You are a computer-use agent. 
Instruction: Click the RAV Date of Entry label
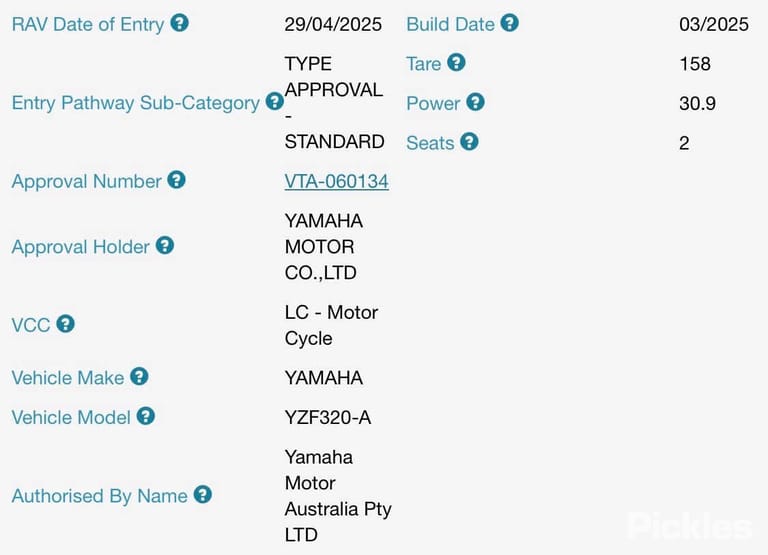tap(88, 24)
